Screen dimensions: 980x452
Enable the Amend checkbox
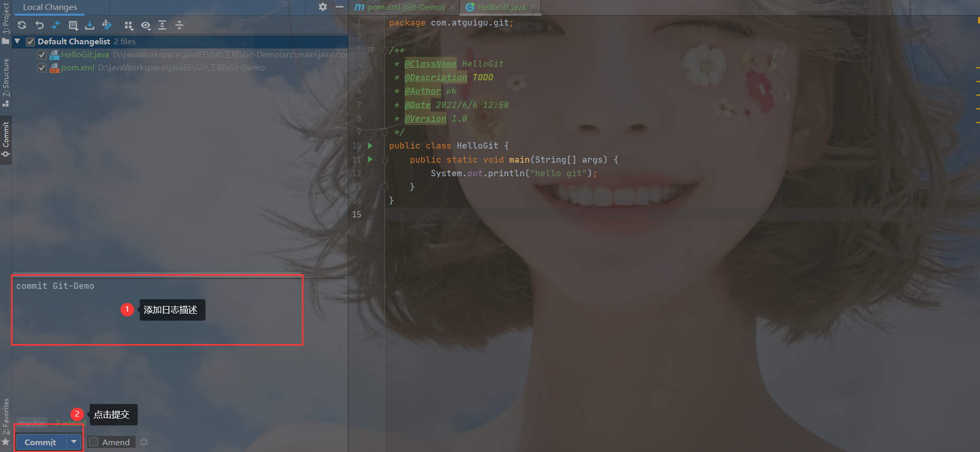pyautogui.click(x=94, y=442)
